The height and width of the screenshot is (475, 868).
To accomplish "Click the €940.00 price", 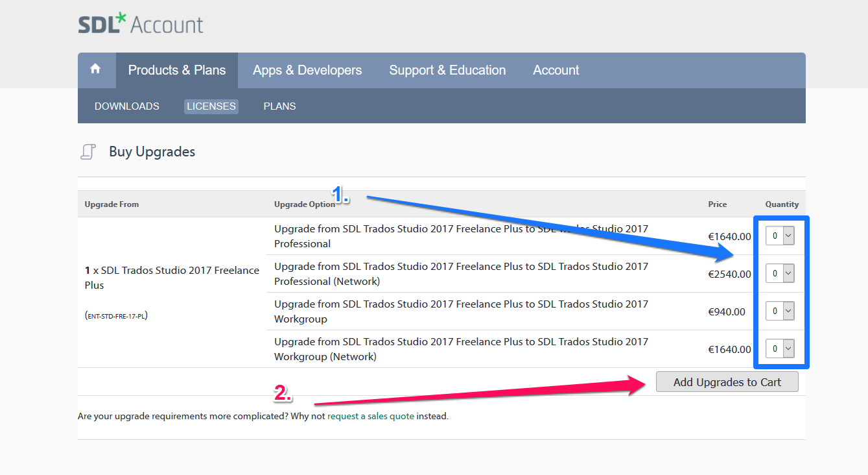I will click(x=727, y=312).
